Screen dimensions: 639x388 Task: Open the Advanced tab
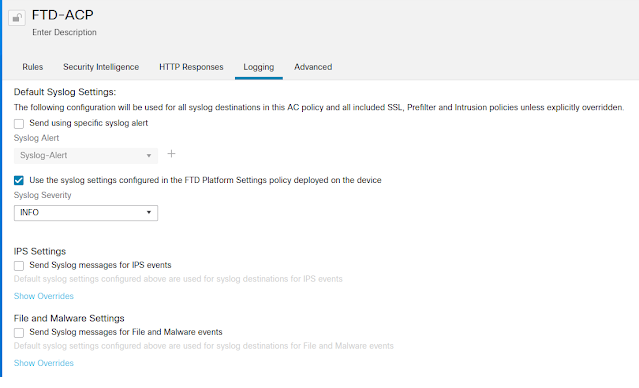313,67
